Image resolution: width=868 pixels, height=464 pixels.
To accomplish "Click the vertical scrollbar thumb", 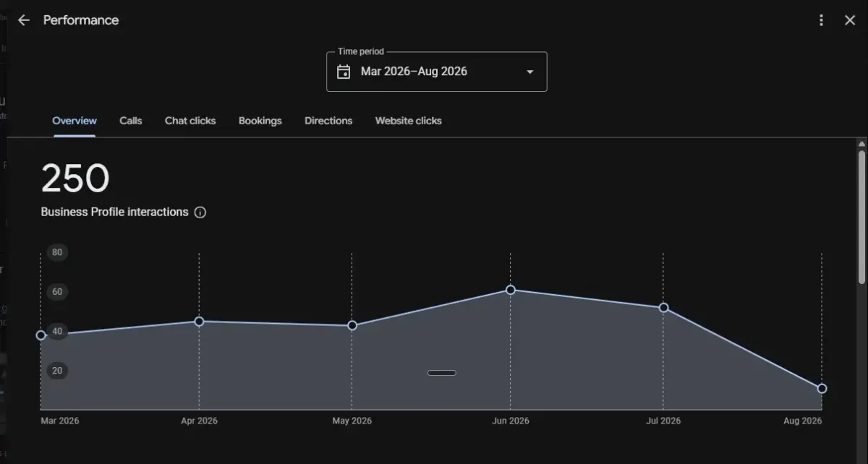I will pos(861,217).
